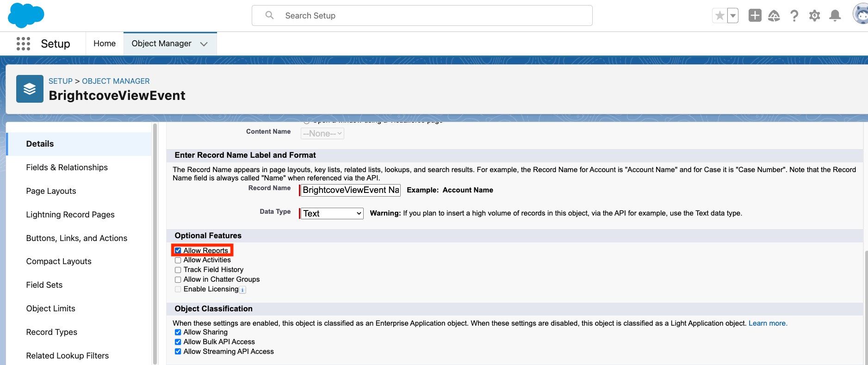Follow the Learn more link
The height and width of the screenshot is (365, 868).
(768, 323)
